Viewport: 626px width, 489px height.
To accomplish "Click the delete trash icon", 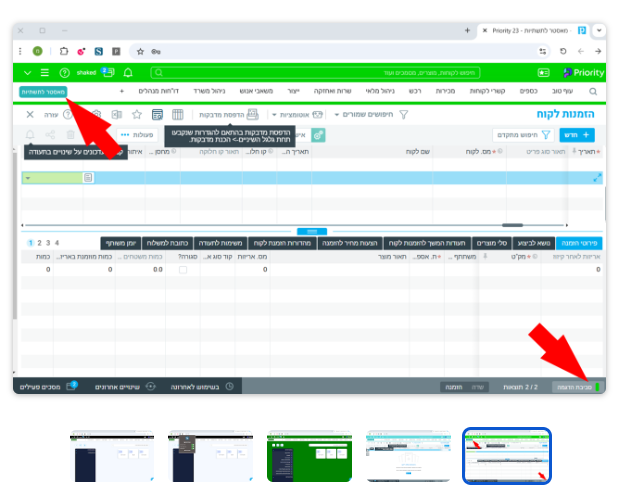I will (x=71, y=135).
